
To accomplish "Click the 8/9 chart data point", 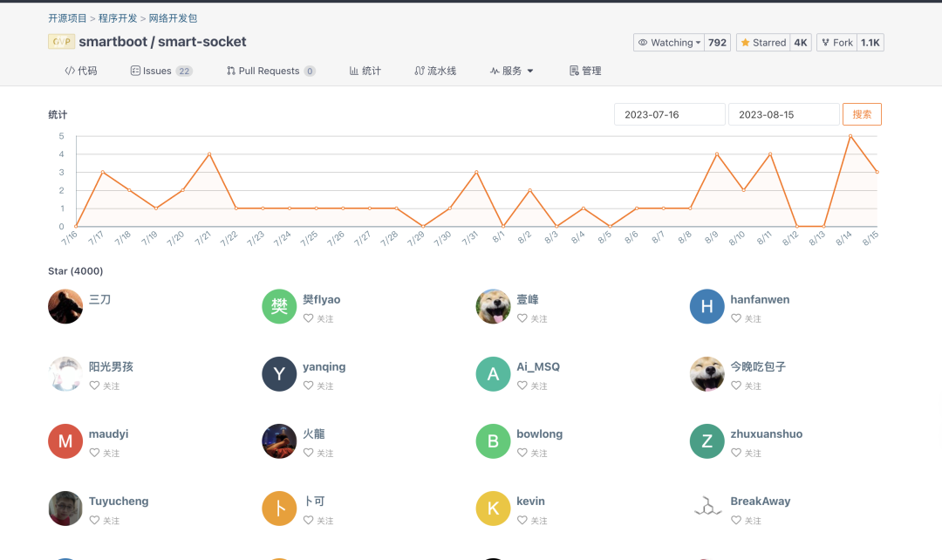I will point(717,154).
